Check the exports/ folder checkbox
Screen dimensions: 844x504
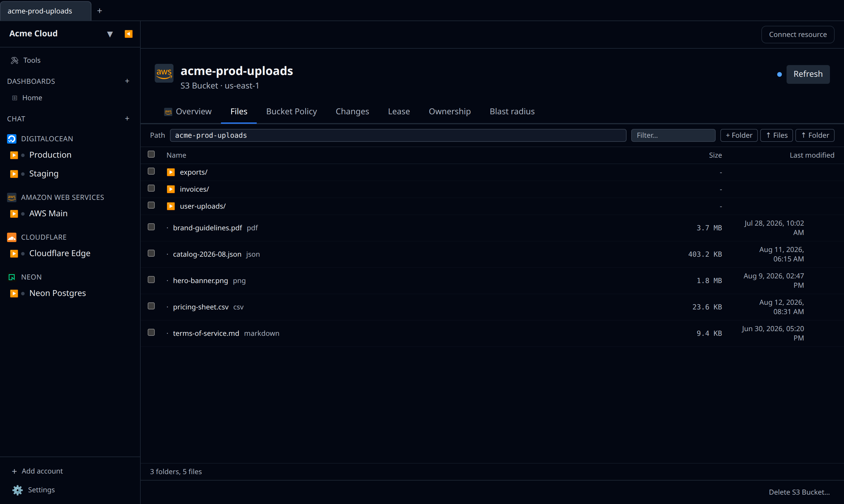(152, 171)
